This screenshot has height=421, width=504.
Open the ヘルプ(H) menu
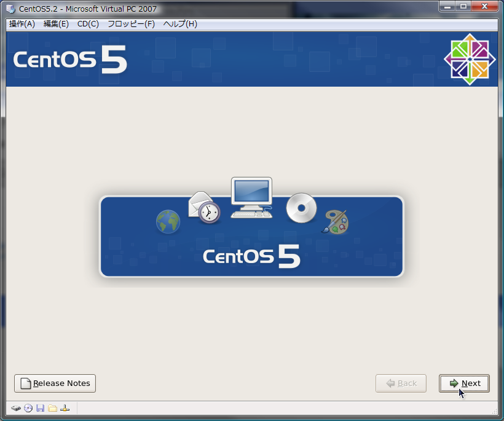point(180,24)
